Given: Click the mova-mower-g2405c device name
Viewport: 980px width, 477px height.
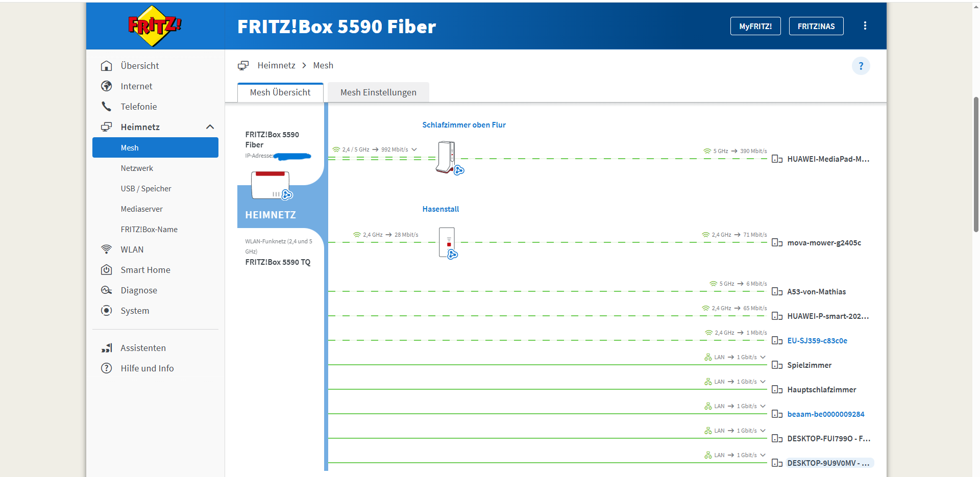Looking at the screenshot, I should (x=824, y=243).
